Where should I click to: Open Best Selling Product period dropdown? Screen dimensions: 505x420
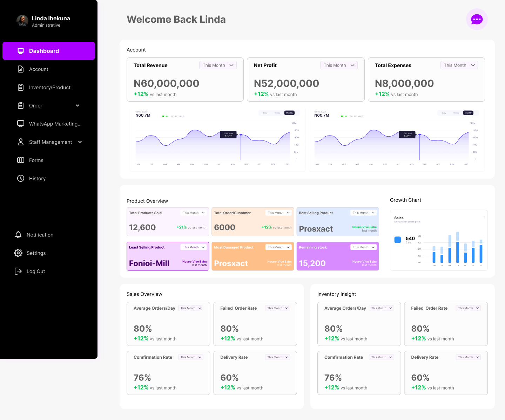pos(364,213)
